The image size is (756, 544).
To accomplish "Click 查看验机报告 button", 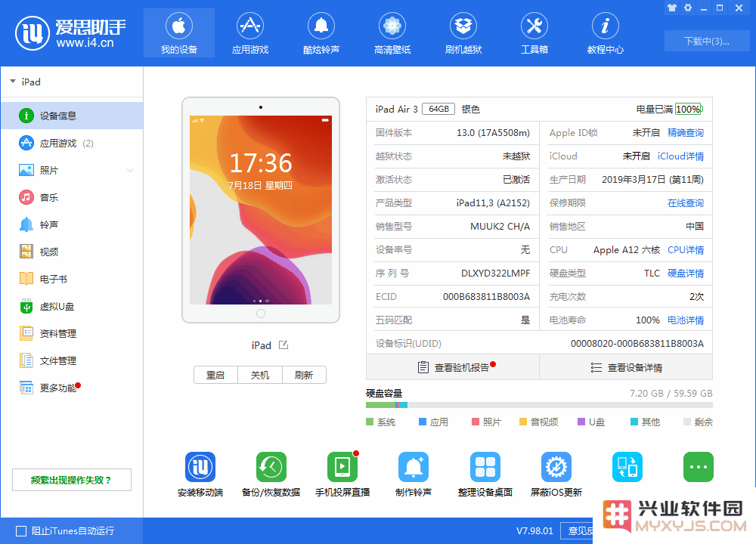I will [x=453, y=367].
